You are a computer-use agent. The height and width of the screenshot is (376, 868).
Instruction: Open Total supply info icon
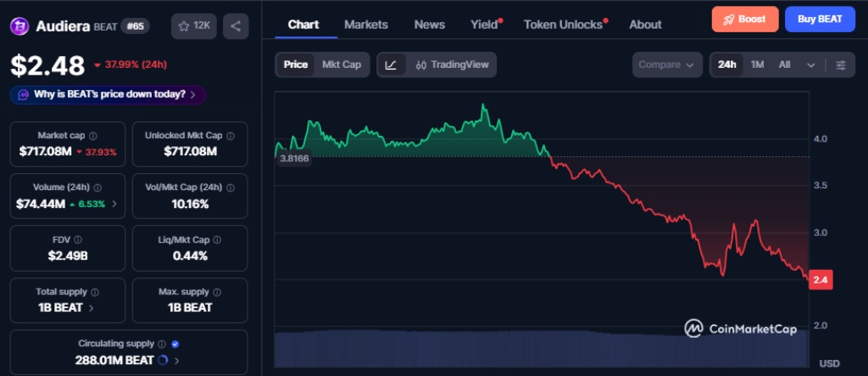tap(95, 292)
